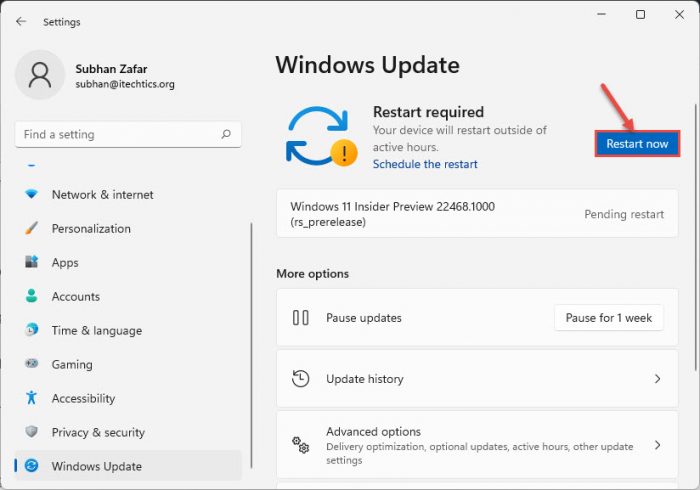Click the Find a setting search box
Viewport: 700px width, 490px height.
[x=128, y=134]
